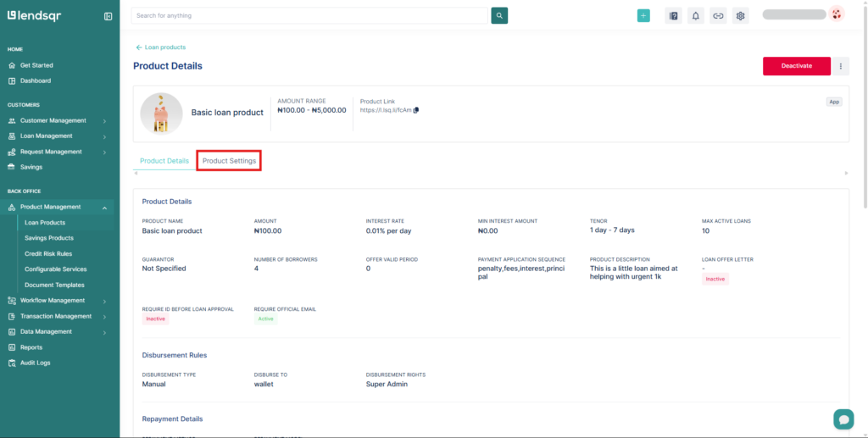This screenshot has width=868, height=438.
Task: Click the search magnifier button
Action: click(x=499, y=15)
